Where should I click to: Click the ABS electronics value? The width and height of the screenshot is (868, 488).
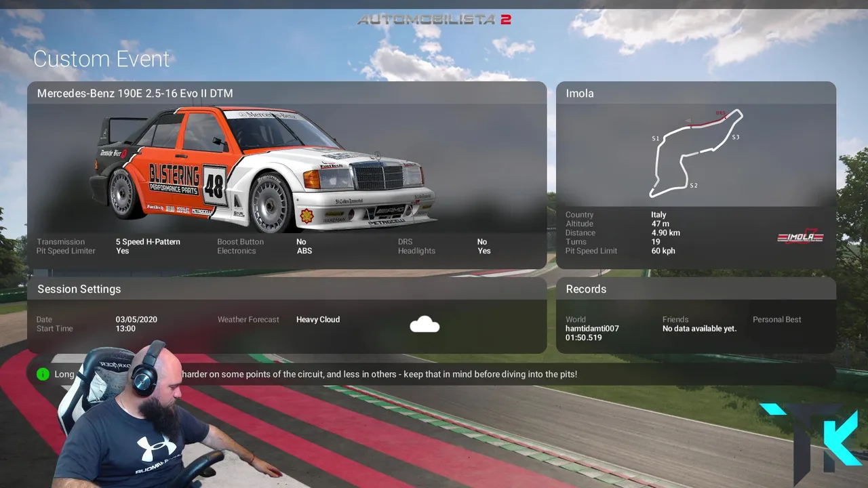point(304,251)
